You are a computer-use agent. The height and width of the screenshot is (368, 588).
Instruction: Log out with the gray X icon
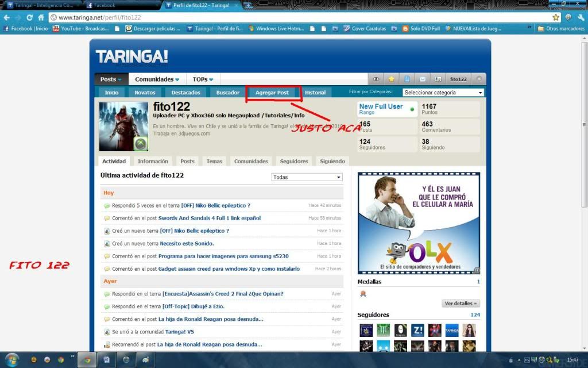tap(479, 79)
